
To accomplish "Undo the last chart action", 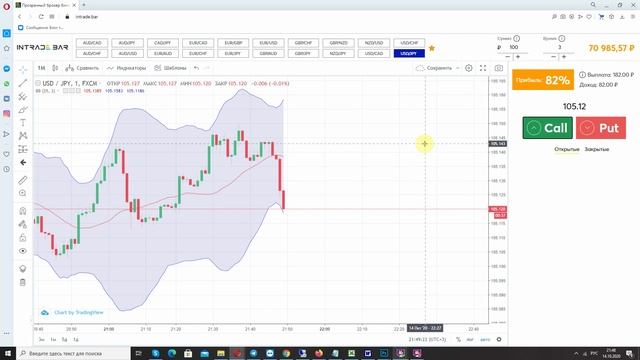I will [196, 68].
